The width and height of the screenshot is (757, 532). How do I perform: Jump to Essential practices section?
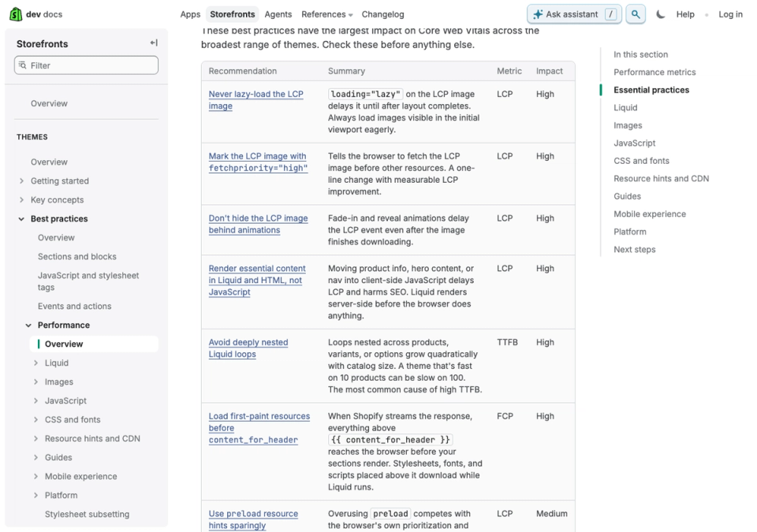coord(651,90)
